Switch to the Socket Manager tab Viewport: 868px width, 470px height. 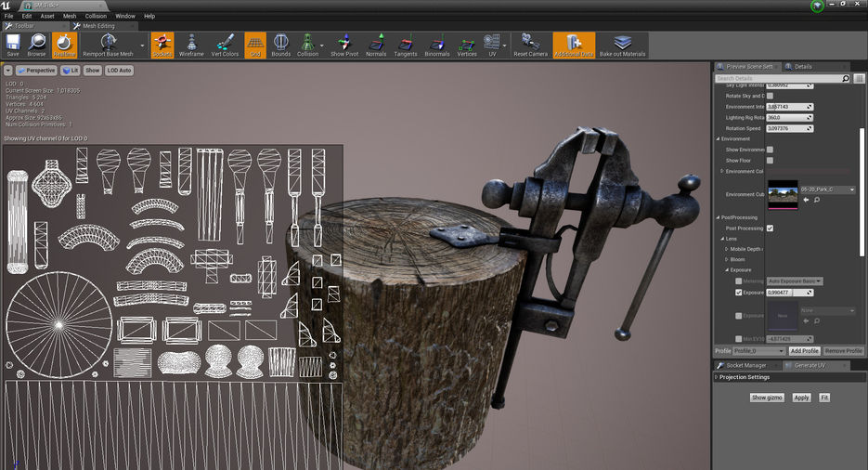click(x=746, y=365)
